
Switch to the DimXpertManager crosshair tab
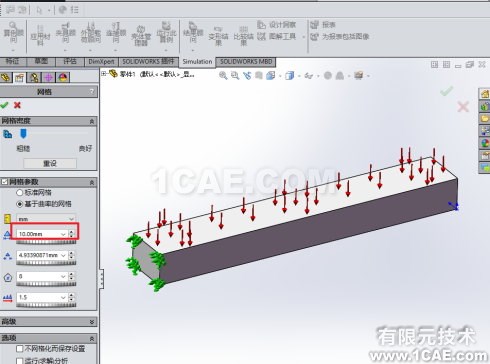pyautogui.click(x=49, y=77)
